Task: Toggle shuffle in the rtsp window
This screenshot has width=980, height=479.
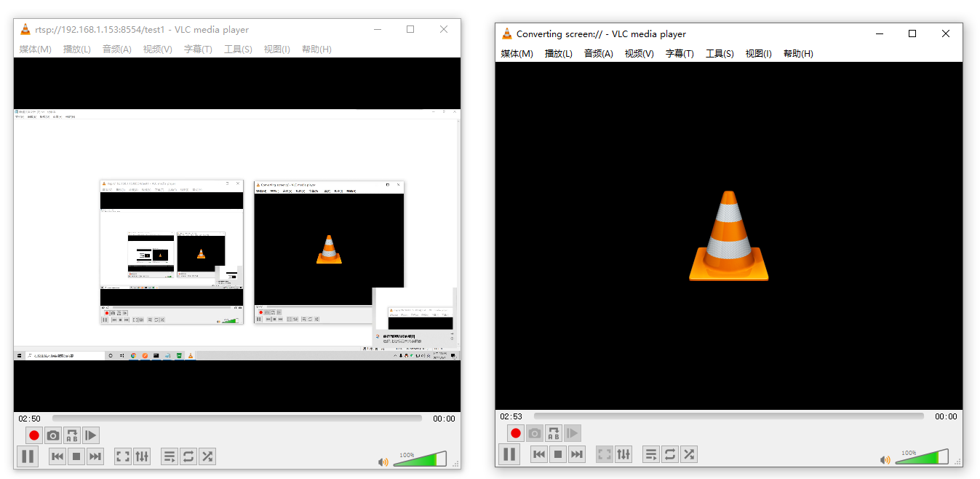Action: point(207,456)
